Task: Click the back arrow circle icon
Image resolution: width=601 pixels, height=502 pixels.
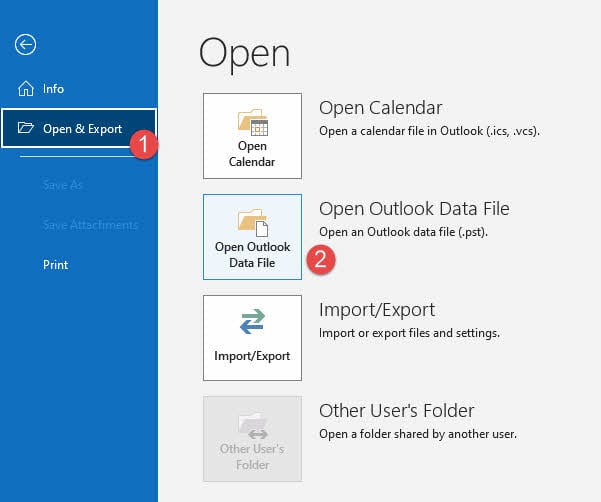Action: 26,44
